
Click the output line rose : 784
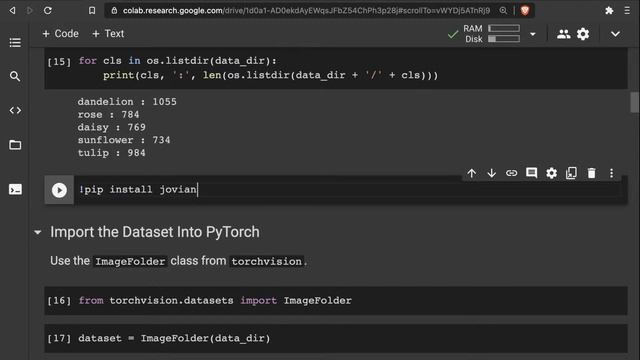point(109,115)
